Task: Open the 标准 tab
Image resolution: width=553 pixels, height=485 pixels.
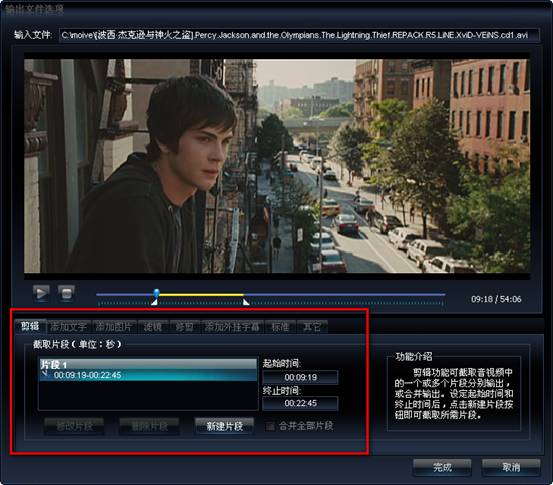Action: coord(280,327)
